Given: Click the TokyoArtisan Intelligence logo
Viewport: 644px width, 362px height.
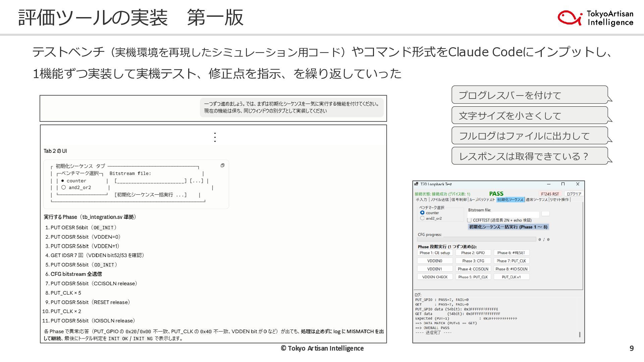Looking at the screenshot, I should click(x=595, y=18).
